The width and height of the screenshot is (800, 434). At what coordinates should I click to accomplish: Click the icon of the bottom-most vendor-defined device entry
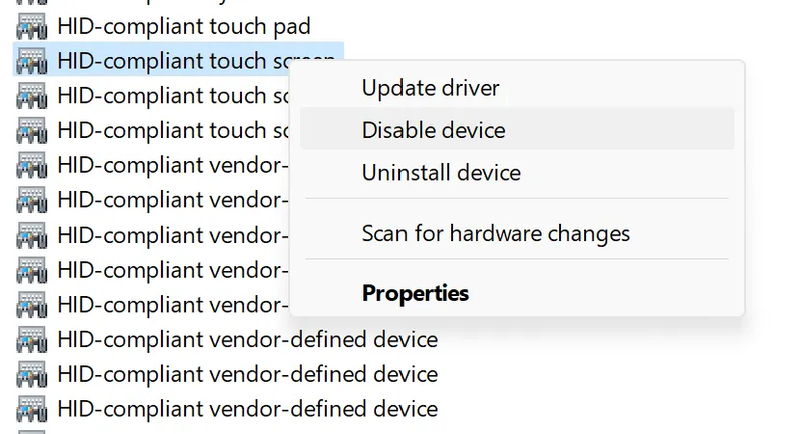32,409
